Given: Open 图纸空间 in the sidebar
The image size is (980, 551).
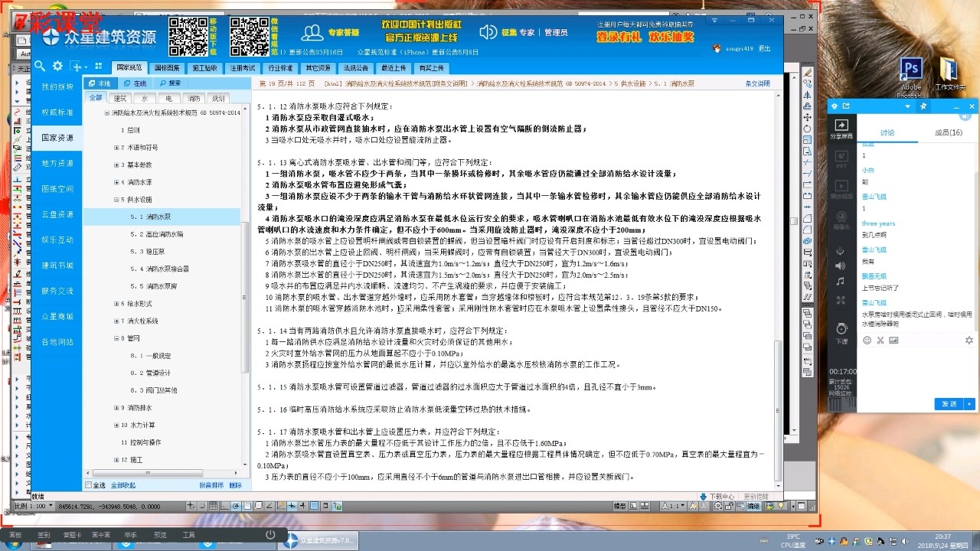Looking at the screenshot, I should tap(57, 188).
